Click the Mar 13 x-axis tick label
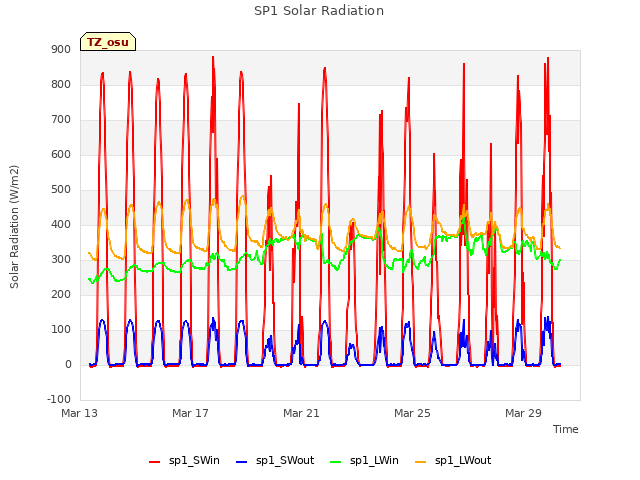 (x=80, y=413)
